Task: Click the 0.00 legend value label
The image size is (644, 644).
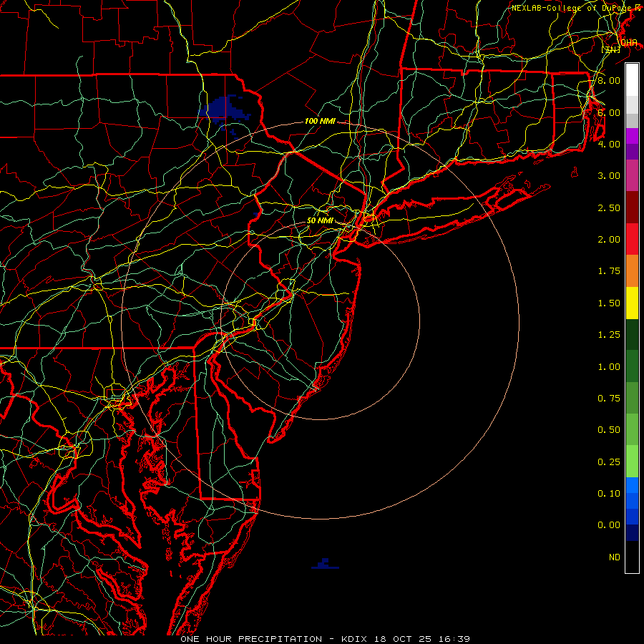Action: click(609, 525)
